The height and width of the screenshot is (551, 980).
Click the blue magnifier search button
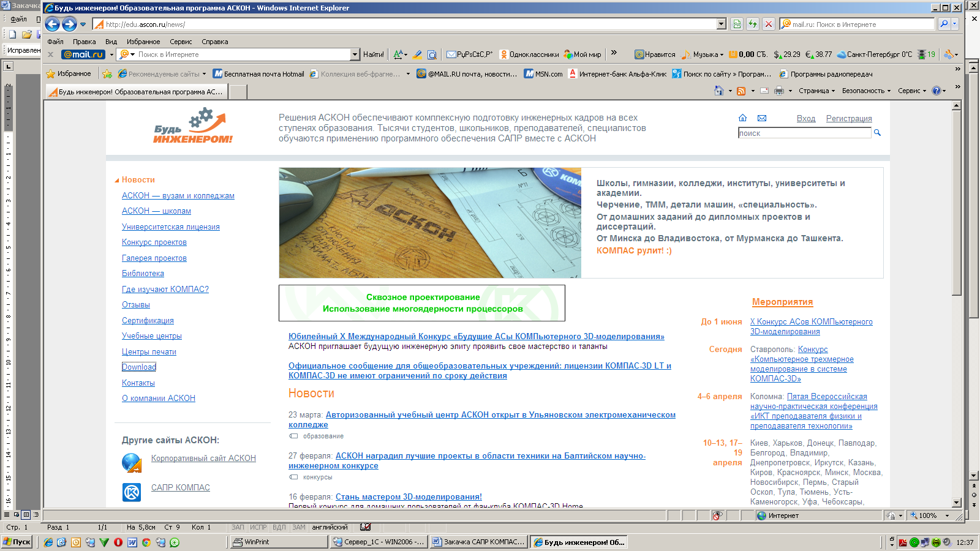coord(944,24)
